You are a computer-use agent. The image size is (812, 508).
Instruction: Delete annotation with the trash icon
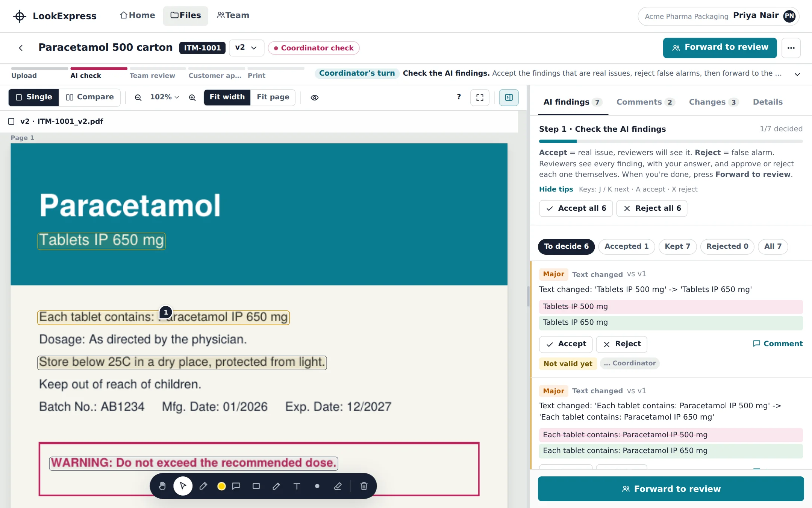coord(364,486)
